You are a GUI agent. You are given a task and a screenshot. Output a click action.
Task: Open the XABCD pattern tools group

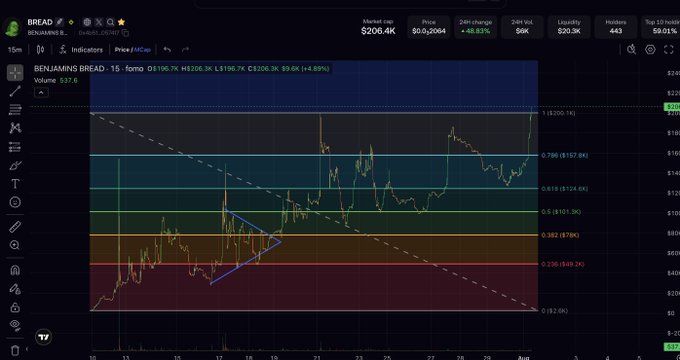[x=15, y=128]
